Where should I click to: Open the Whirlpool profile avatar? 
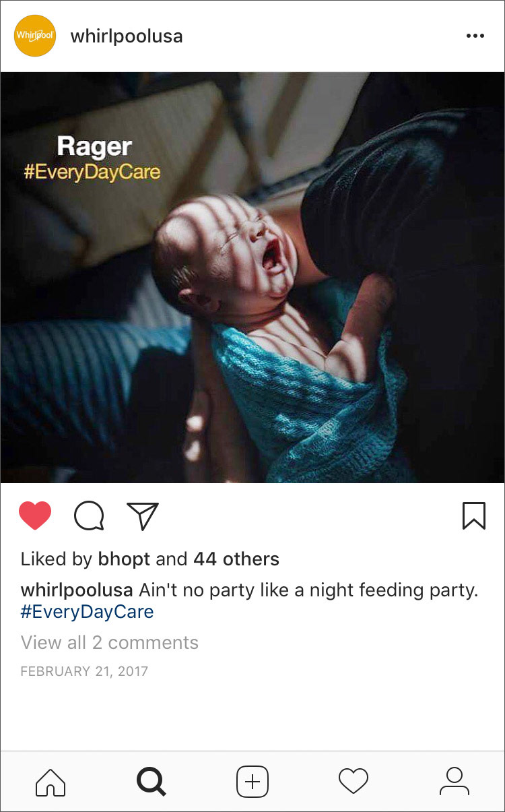[35, 36]
